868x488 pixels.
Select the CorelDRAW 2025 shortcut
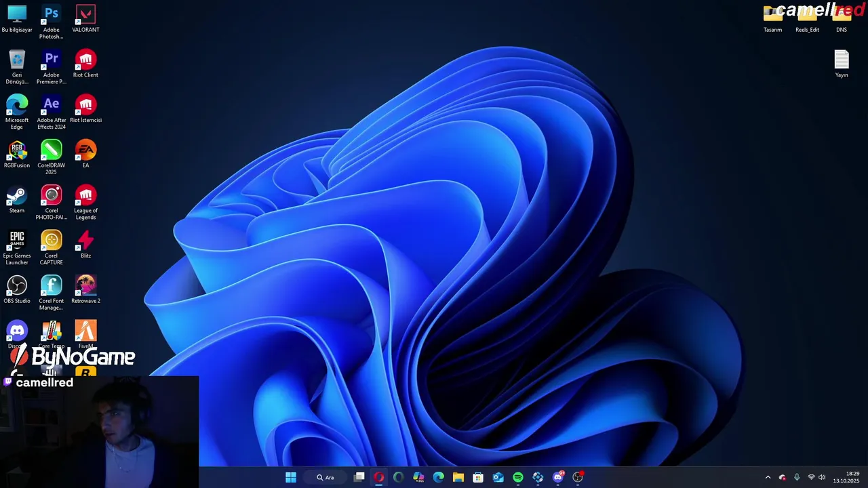tap(51, 157)
